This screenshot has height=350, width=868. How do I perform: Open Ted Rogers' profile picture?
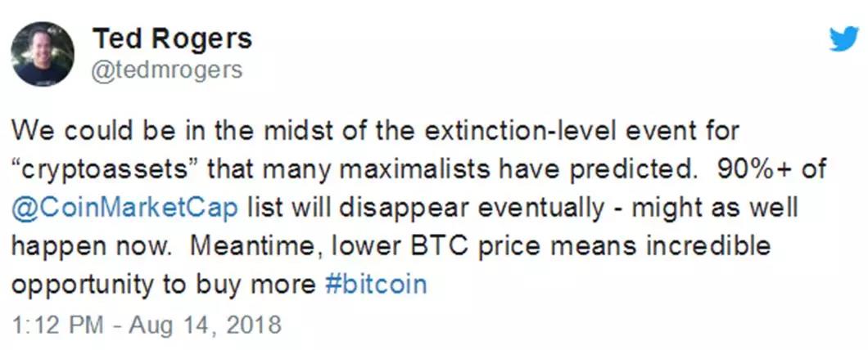[43, 55]
